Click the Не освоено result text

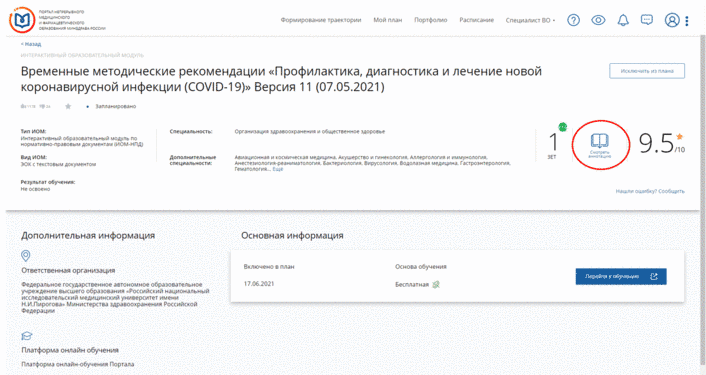(x=35, y=190)
